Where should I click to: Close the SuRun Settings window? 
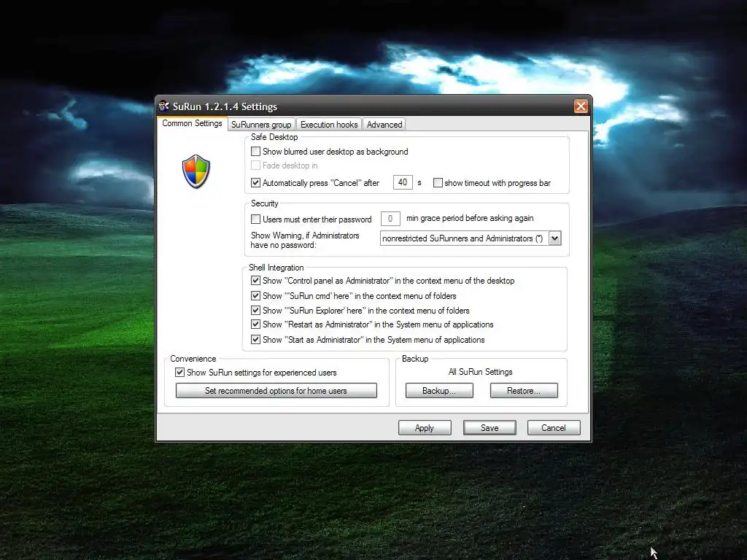pyautogui.click(x=580, y=106)
